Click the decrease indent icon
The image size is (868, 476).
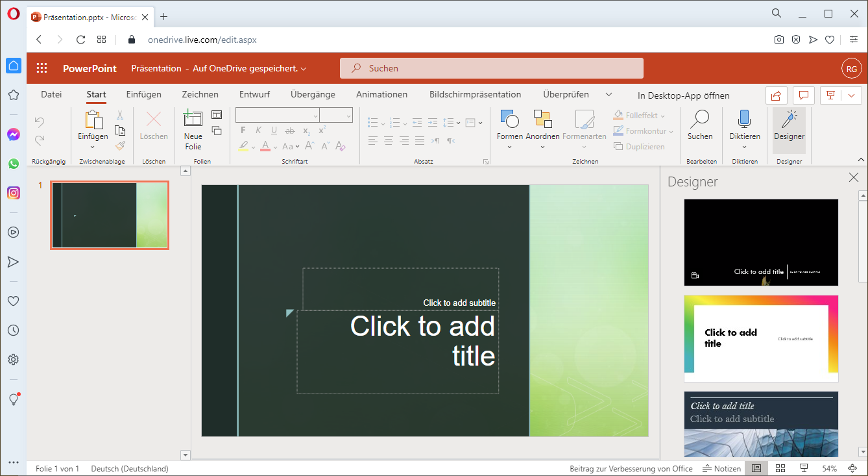coord(416,122)
